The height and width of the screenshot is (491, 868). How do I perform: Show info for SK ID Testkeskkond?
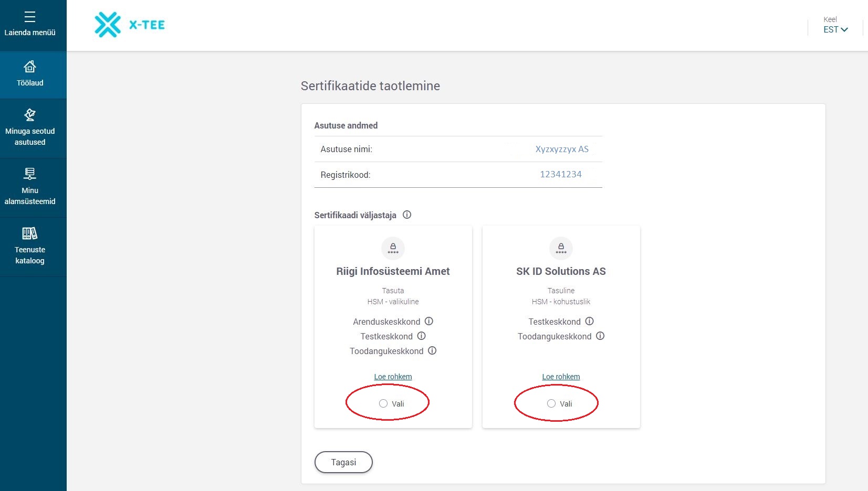point(590,321)
